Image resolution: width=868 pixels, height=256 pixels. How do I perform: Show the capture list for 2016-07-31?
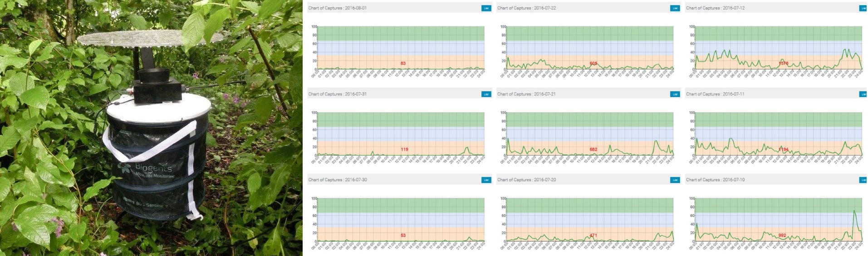[x=486, y=94]
